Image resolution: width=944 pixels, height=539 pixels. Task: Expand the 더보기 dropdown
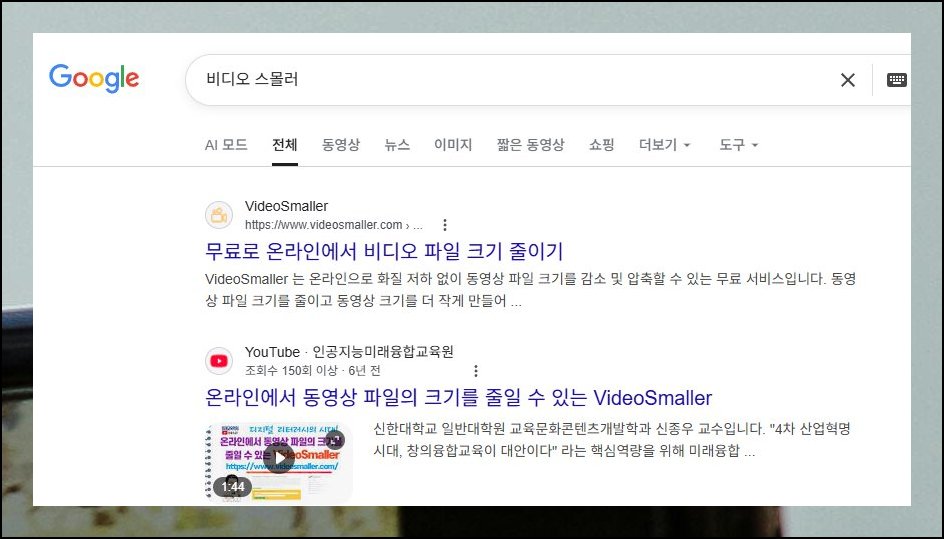665,145
